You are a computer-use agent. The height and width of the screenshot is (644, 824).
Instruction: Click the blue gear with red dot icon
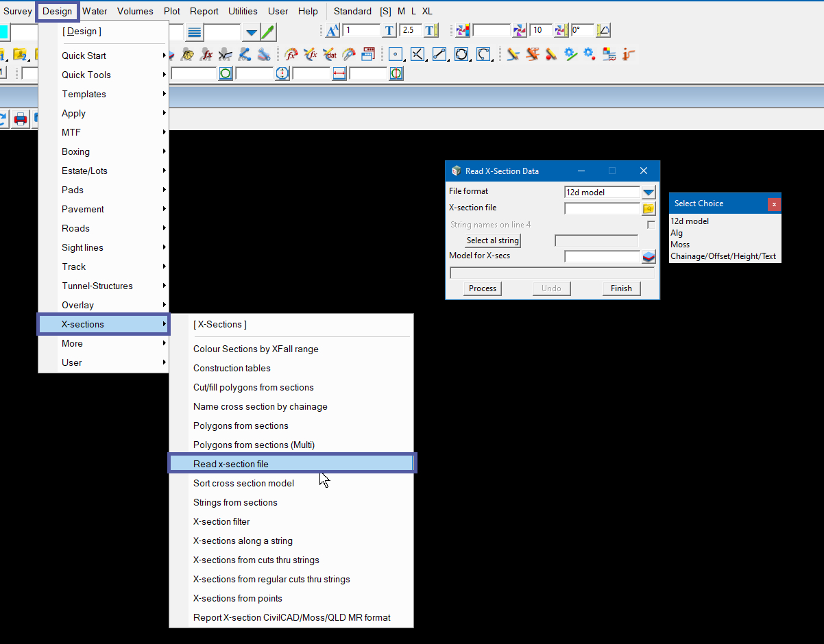(589, 54)
